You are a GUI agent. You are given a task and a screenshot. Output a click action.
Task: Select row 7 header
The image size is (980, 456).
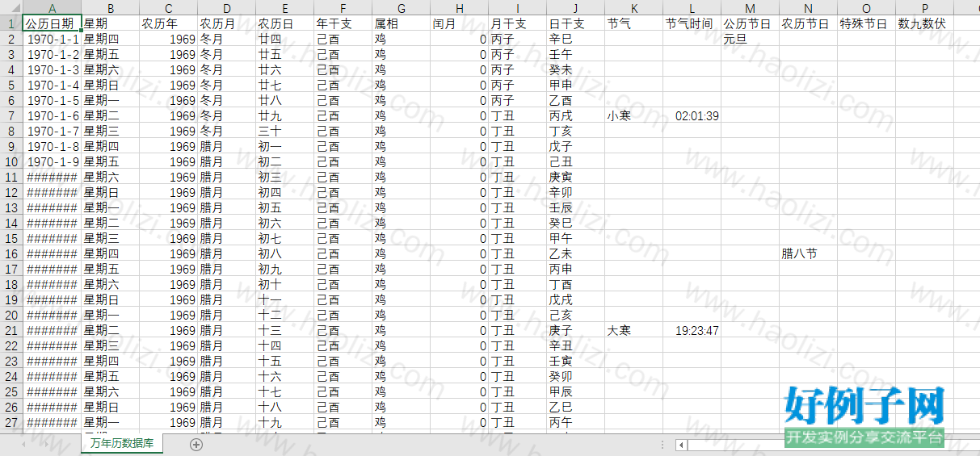11,115
